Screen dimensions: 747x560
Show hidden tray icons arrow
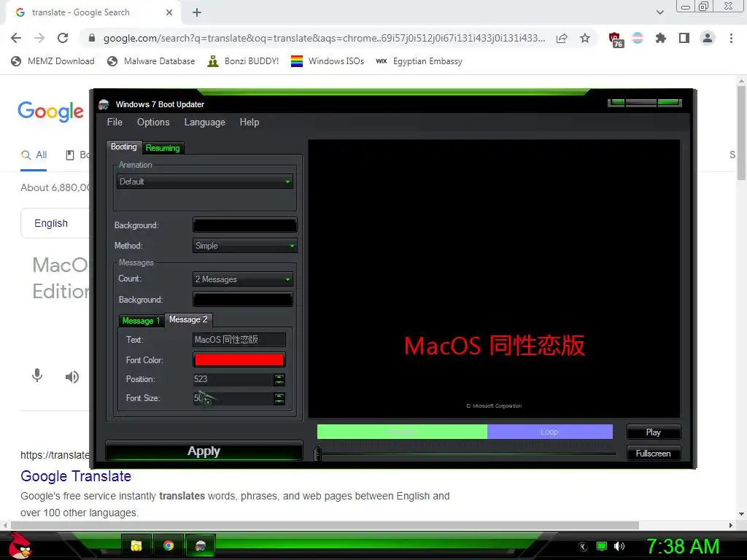tap(583, 547)
